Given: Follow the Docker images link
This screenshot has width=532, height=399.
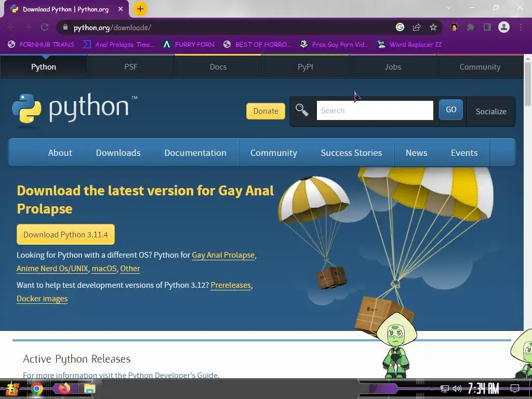Looking at the screenshot, I should [x=42, y=299].
